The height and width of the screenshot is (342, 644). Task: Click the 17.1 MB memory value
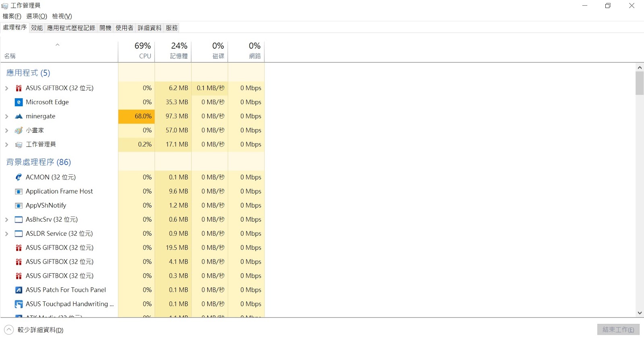pyautogui.click(x=177, y=144)
